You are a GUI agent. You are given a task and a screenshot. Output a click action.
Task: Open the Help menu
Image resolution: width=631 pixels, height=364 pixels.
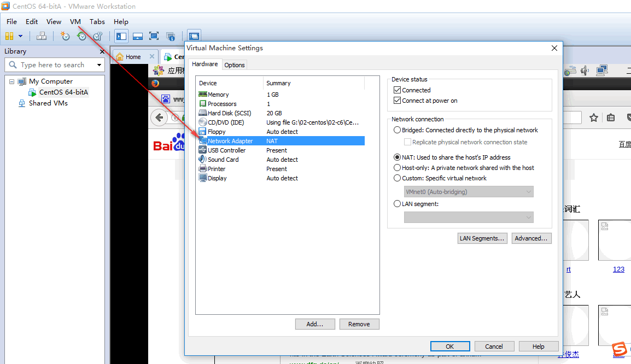pos(121,22)
